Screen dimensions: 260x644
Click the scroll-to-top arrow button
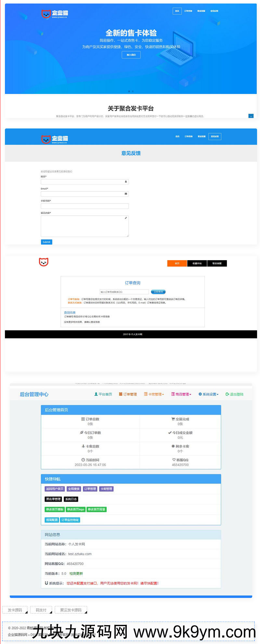251,116
